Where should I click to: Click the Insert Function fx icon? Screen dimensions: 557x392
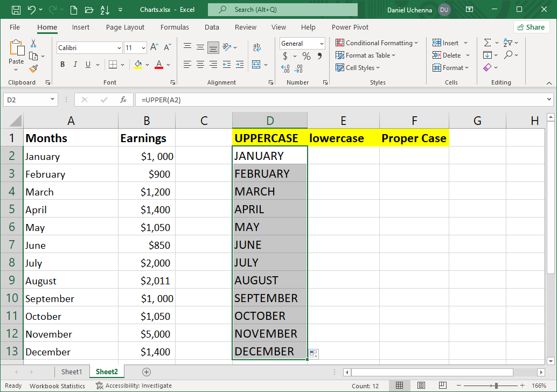point(123,100)
